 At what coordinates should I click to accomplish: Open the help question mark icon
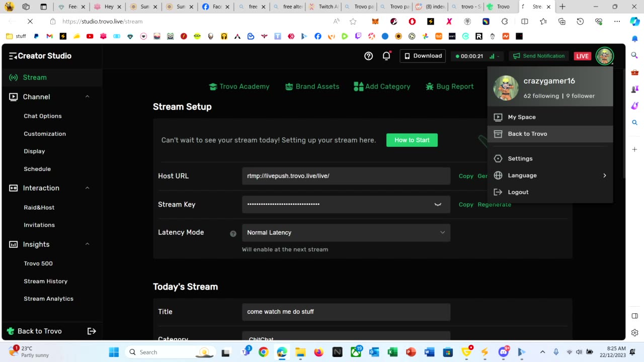(x=368, y=56)
